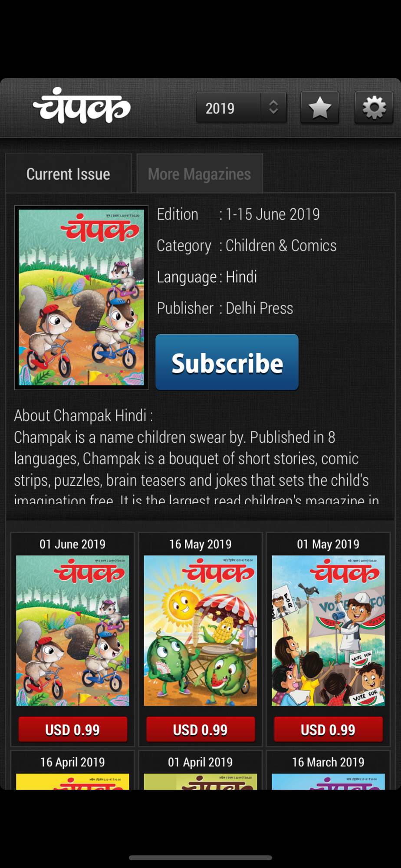Tap the home indicator bar at bottom
The image size is (401, 868).
point(200,858)
